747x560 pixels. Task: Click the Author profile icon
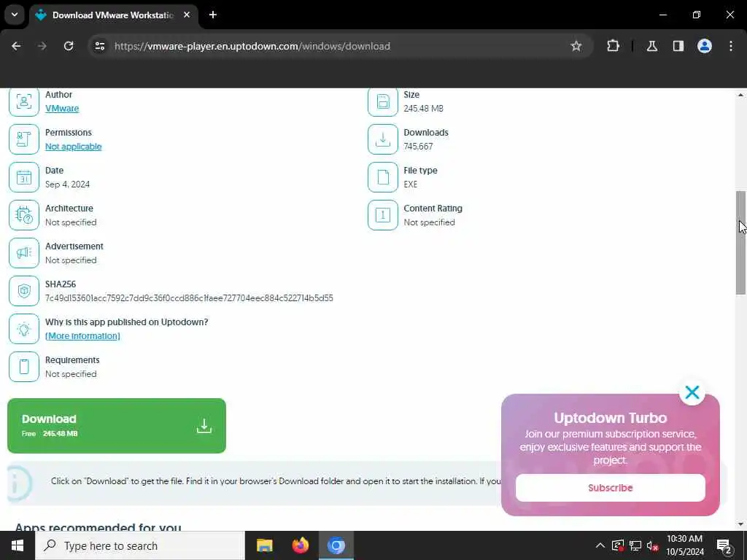(24, 101)
